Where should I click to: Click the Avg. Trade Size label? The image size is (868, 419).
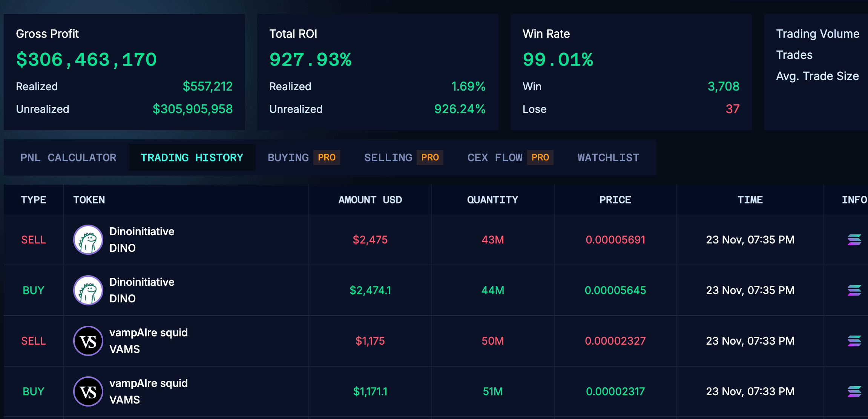[817, 76]
